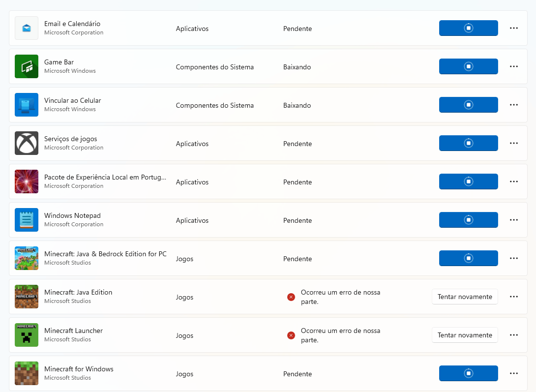Open more options for Minecraft: Java Edition
536x392 pixels.
pos(514,297)
